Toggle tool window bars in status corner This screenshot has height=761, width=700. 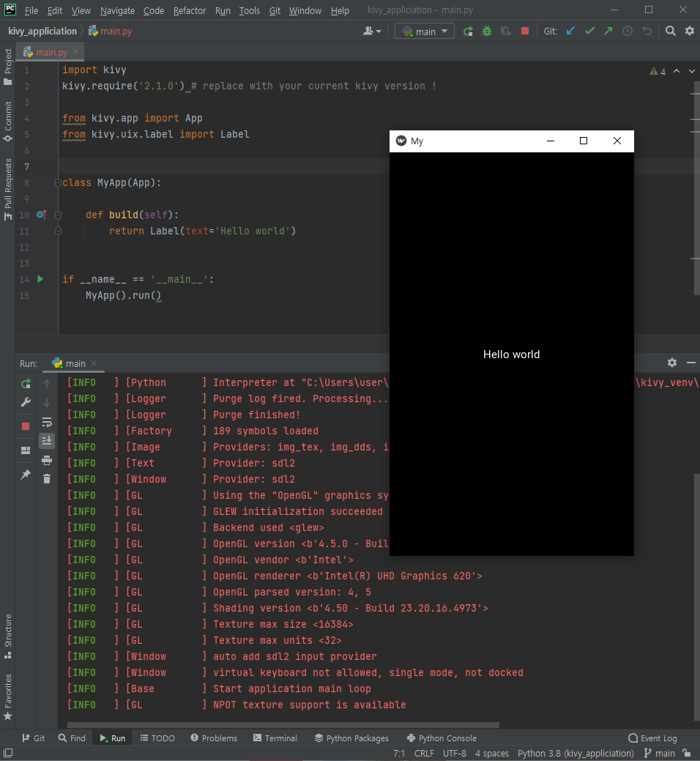point(8,753)
